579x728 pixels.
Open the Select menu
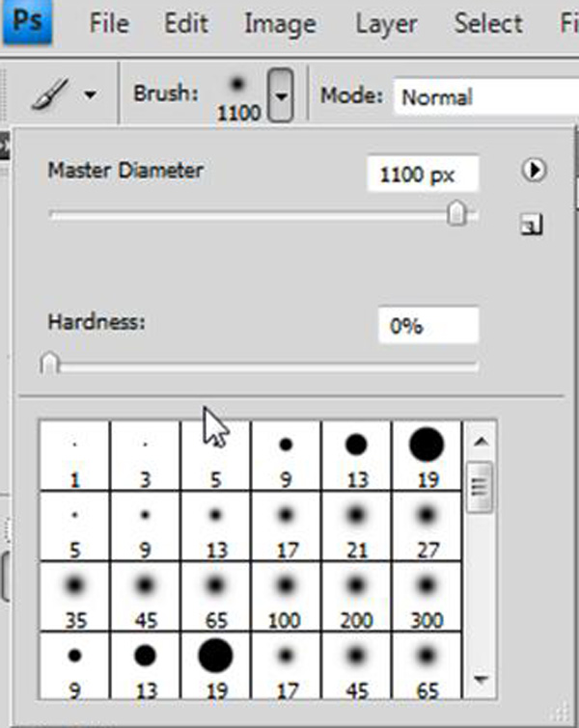488,23
